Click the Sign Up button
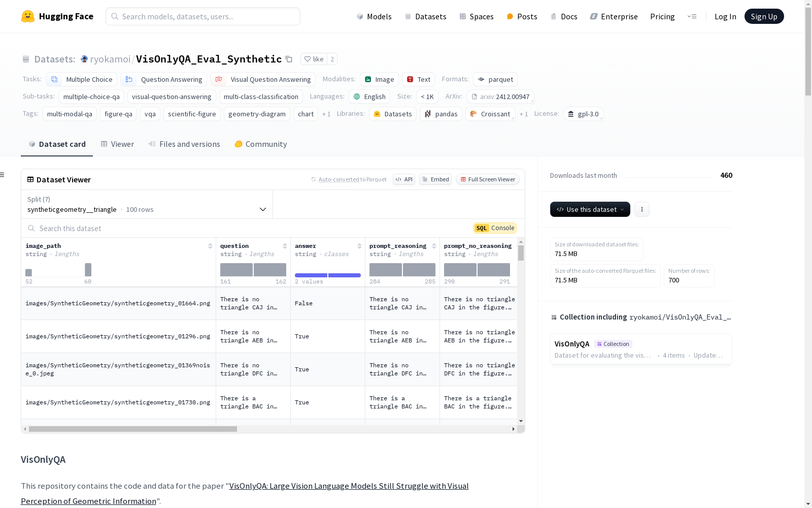Image resolution: width=812 pixels, height=508 pixels. [x=764, y=16]
